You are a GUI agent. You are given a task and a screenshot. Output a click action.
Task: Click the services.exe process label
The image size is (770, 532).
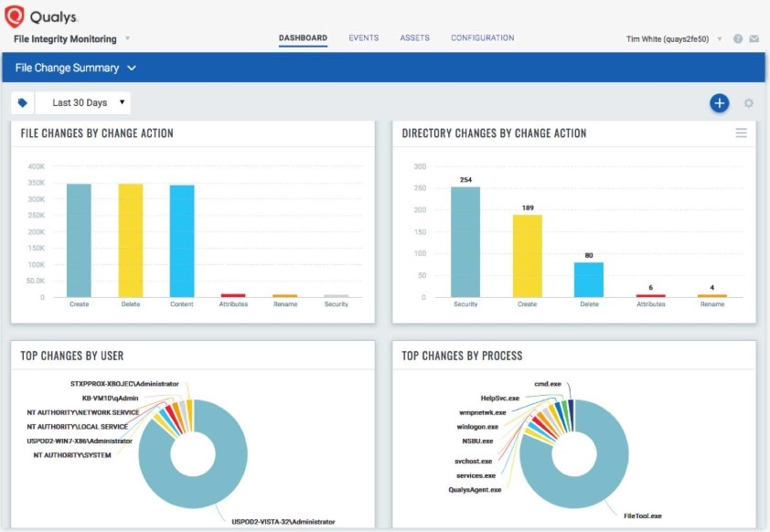[476, 475]
